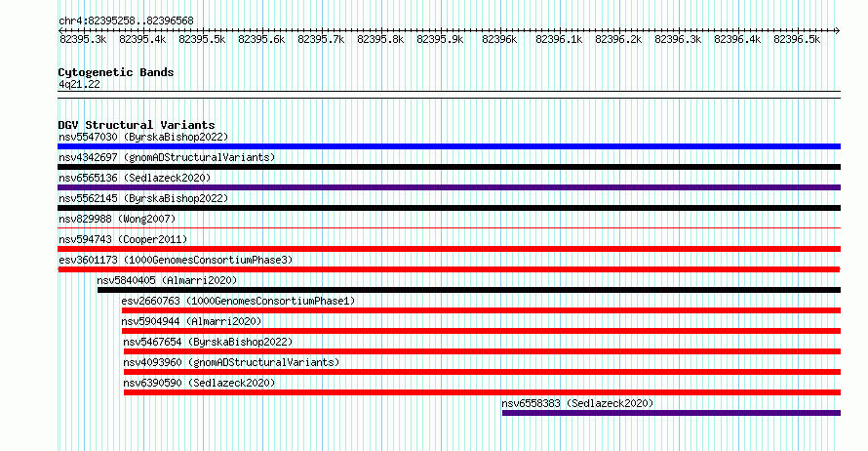868x451 pixels.
Task: Click the DGV Structural Variants track title
Action: 137,125
